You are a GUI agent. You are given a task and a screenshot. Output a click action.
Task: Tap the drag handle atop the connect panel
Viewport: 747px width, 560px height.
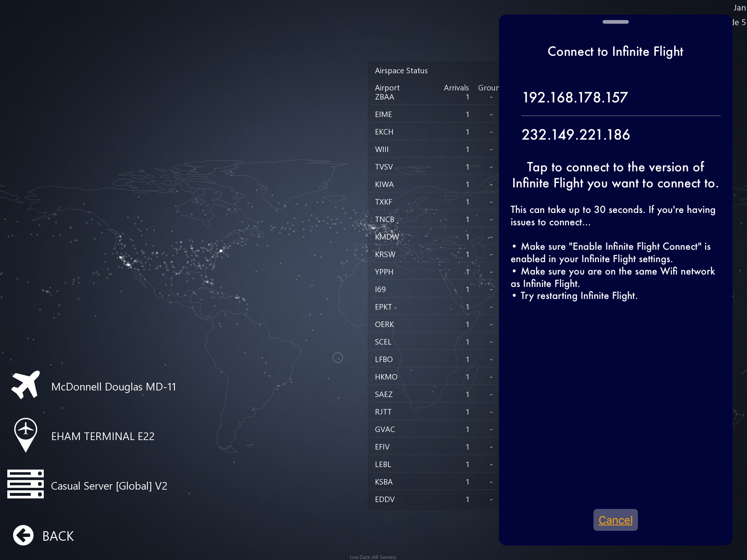point(615,22)
